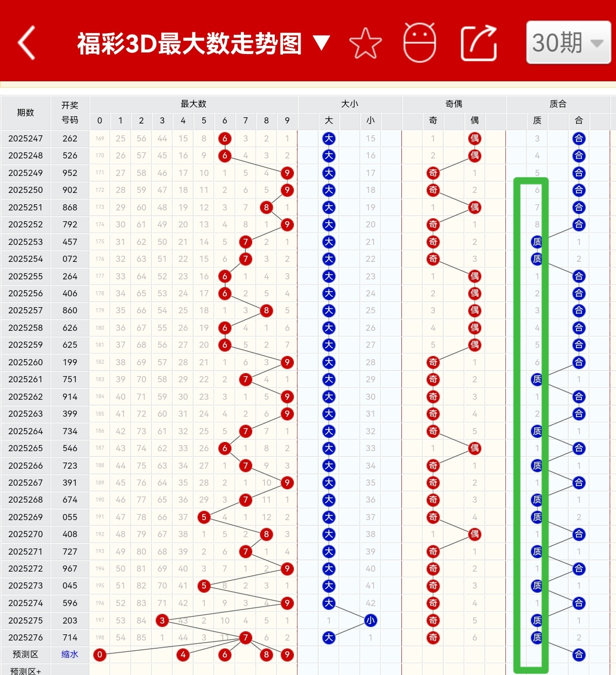The image size is (616, 675).
Task: Click draw number 055
Action: coord(70,517)
